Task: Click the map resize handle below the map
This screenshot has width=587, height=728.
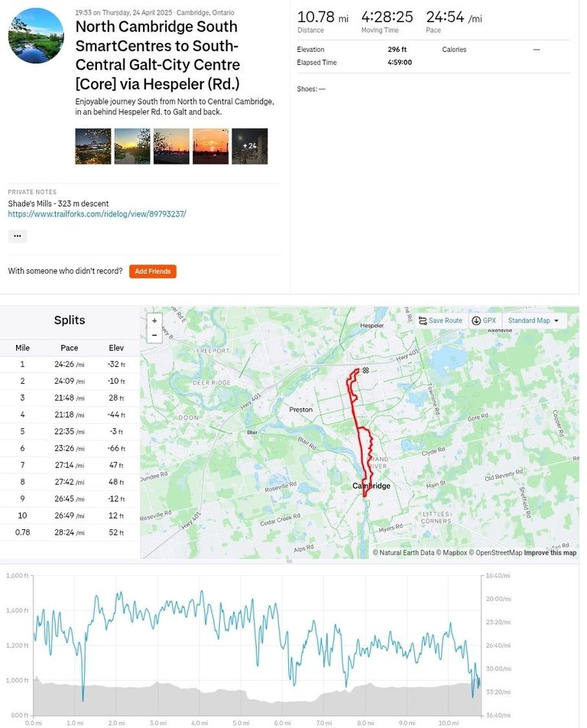Action: coord(290,561)
